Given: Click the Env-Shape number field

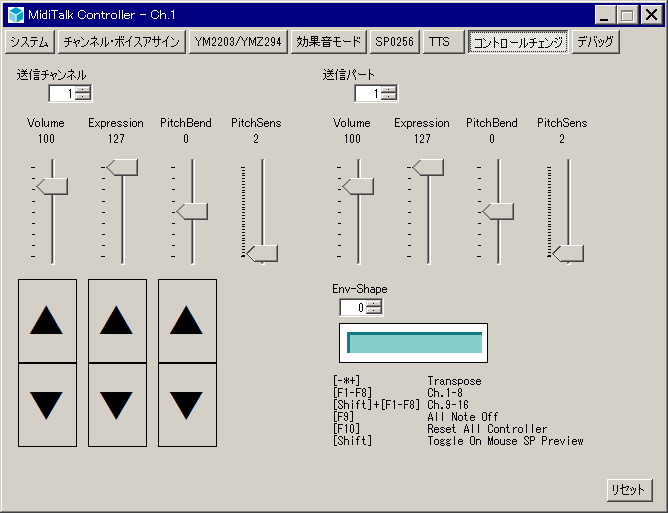Looking at the screenshot, I should tap(353, 307).
